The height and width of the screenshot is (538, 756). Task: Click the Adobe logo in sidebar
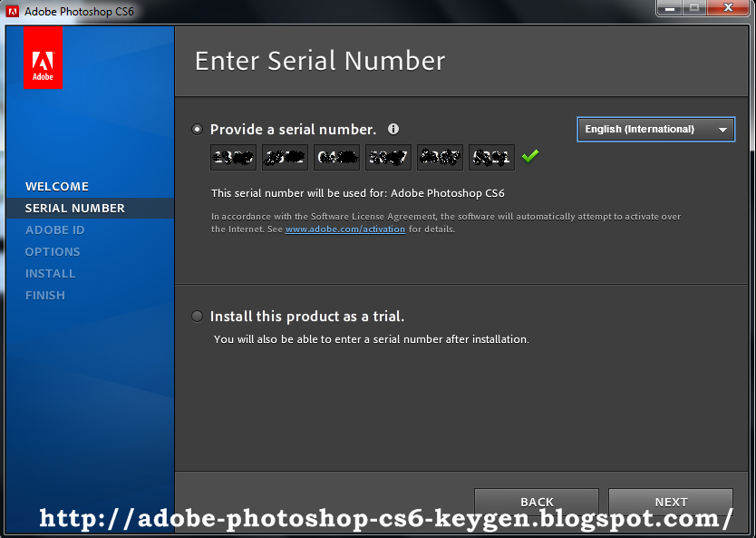(43, 58)
